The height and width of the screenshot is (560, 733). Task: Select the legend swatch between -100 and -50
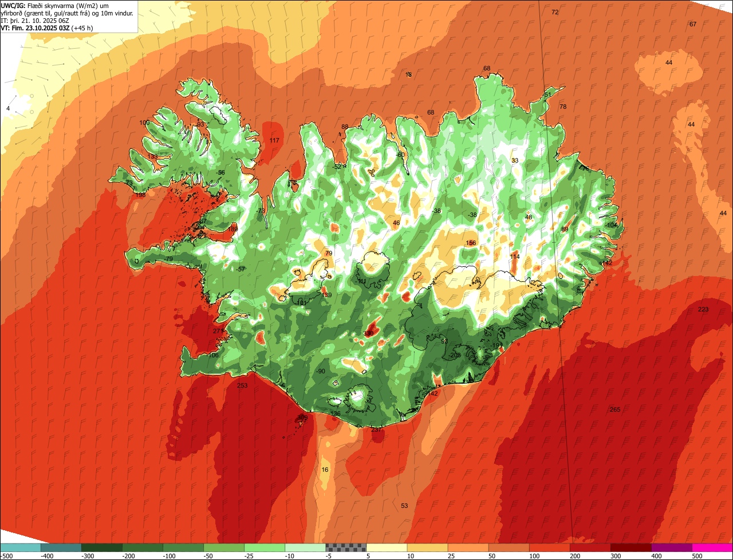pyautogui.click(x=183, y=547)
